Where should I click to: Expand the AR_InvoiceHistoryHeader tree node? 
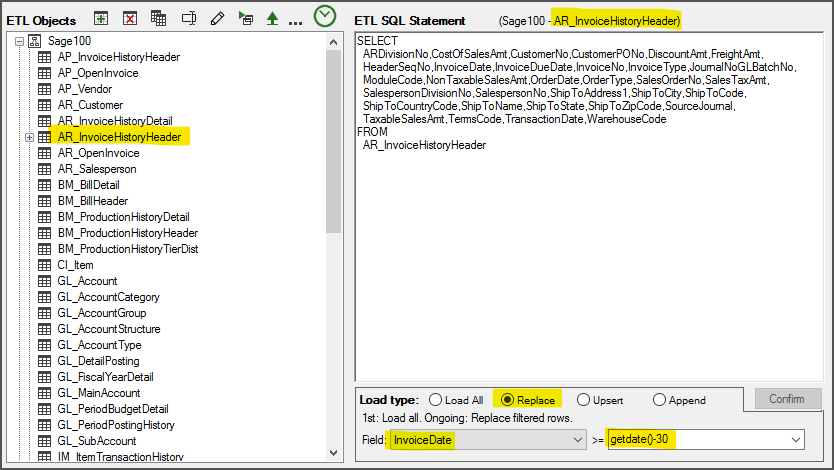(x=30, y=137)
